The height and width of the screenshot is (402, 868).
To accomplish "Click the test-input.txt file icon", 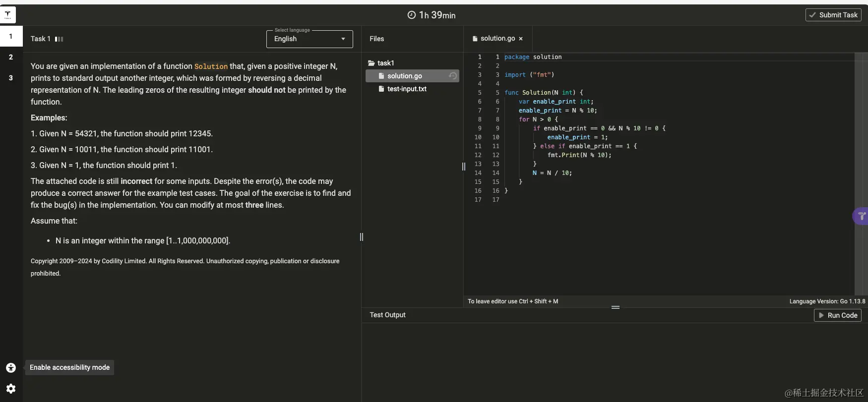I will [x=381, y=89].
